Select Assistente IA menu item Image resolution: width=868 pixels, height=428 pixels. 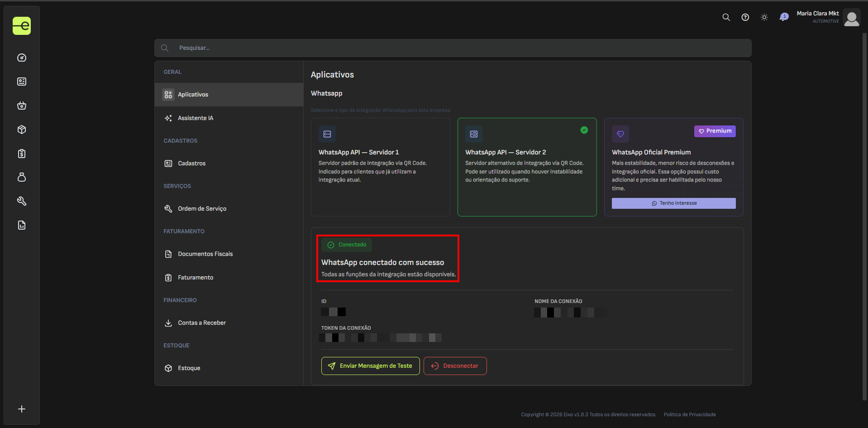point(229,118)
